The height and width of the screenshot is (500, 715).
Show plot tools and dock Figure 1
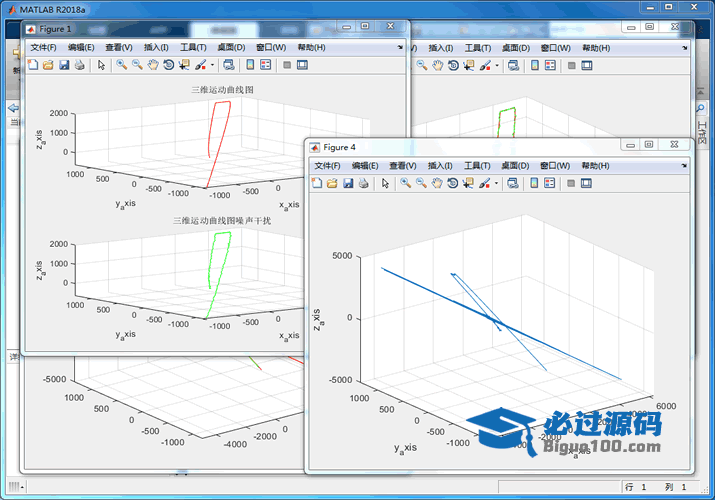(302, 65)
